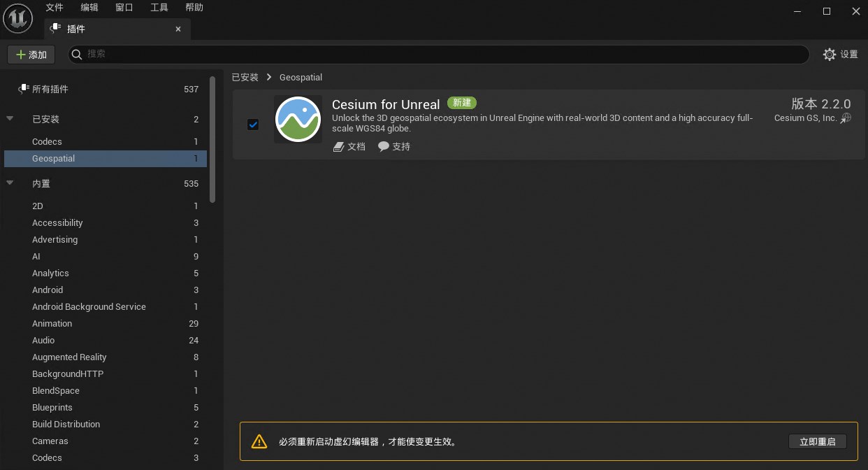Select the Accessibility category

[x=107, y=222]
